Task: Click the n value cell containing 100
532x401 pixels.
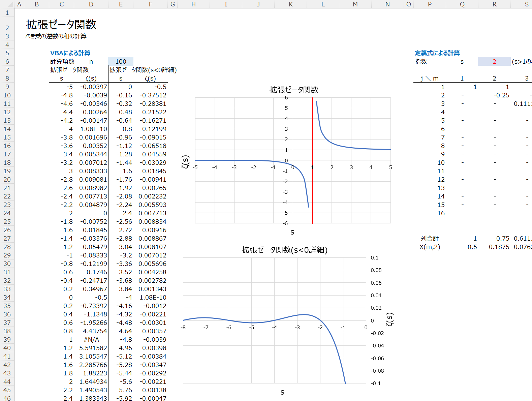Action: [x=121, y=61]
